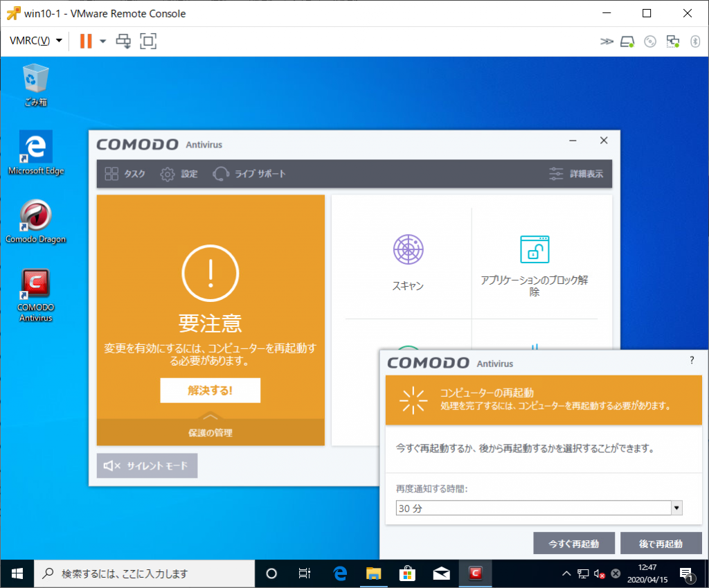The height and width of the screenshot is (588, 709).
Task: Click the network tray icon
Action: 583,573
